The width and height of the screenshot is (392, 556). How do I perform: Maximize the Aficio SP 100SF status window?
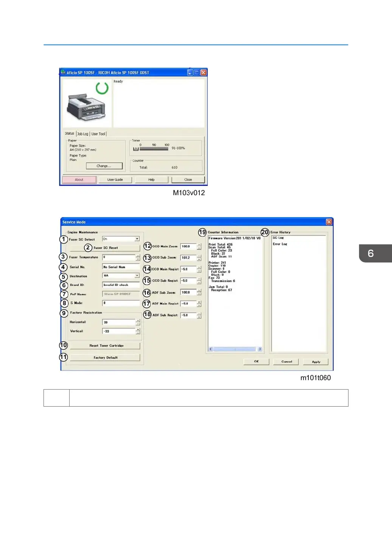tap(197, 72)
